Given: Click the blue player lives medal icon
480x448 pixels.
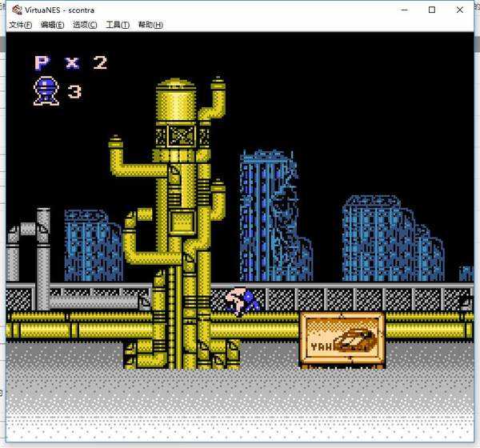Looking at the screenshot, I should pyautogui.click(x=46, y=91).
